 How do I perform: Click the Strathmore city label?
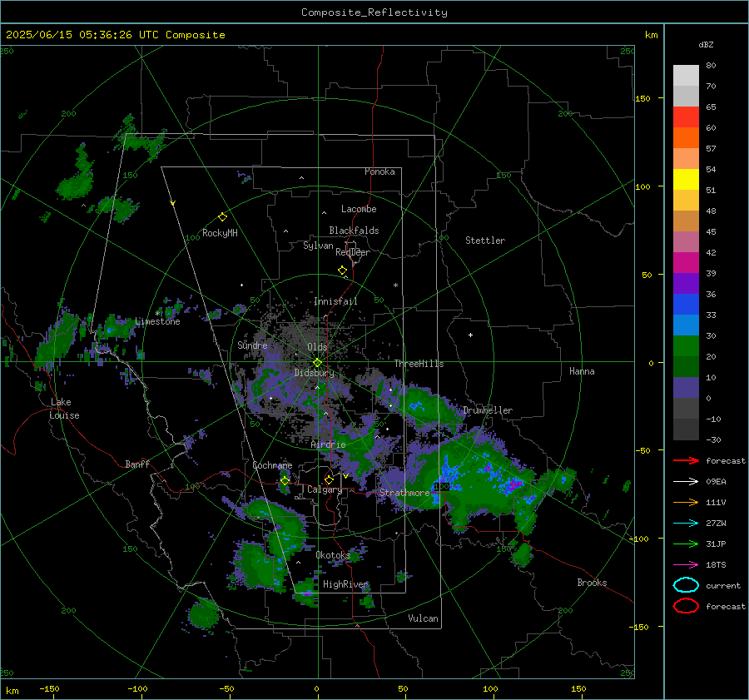click(x=404, y=493)
